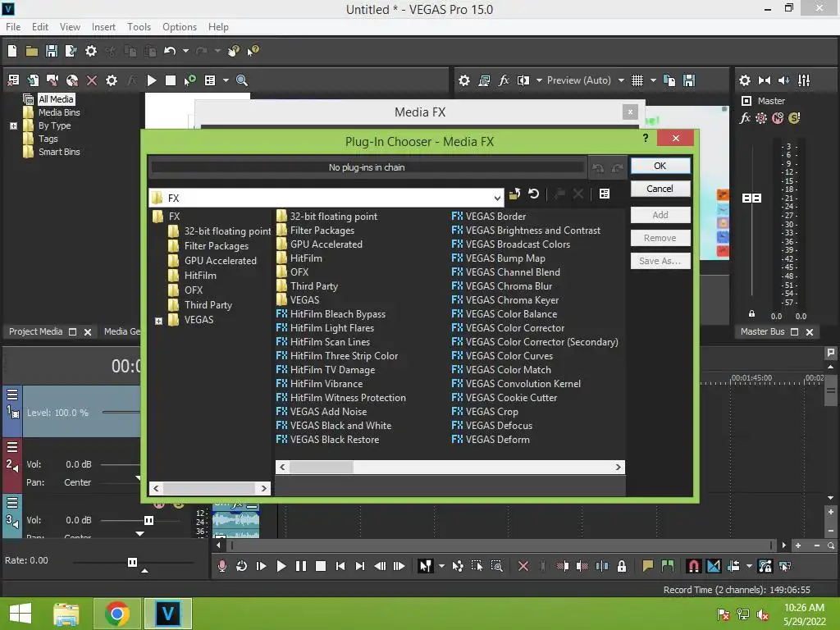Start recording with microphone icon

[x=221, y=566]
